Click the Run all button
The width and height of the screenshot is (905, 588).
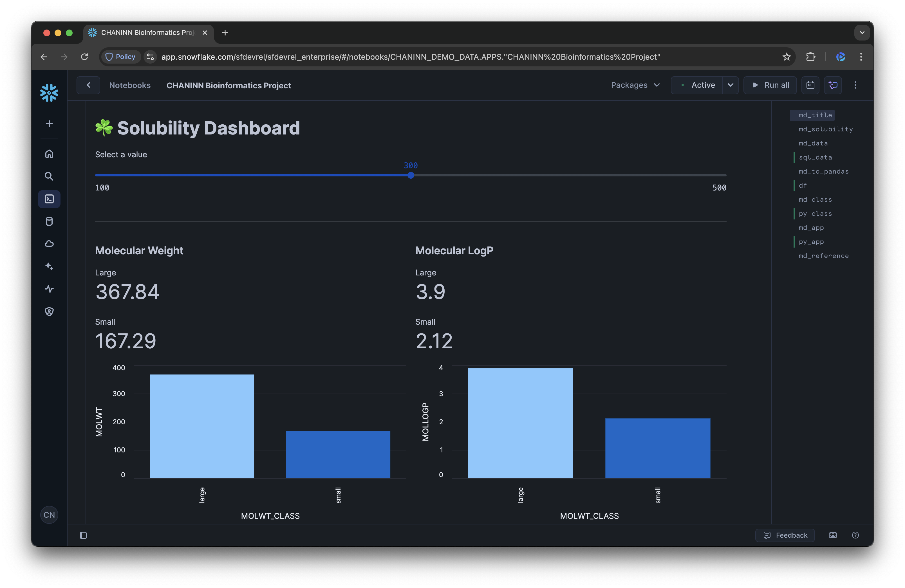coord(770,85)
